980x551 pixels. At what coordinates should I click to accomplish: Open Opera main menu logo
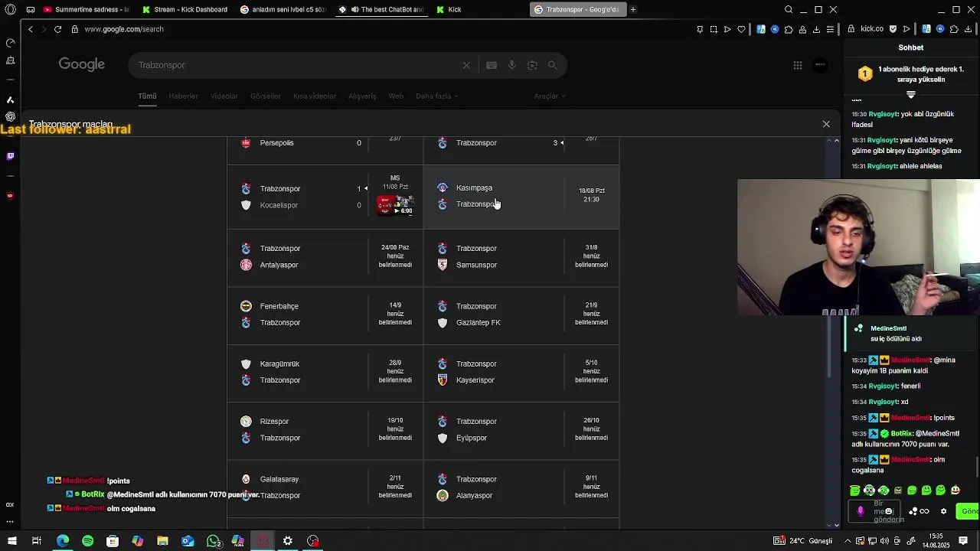click(x=11, y=10)
